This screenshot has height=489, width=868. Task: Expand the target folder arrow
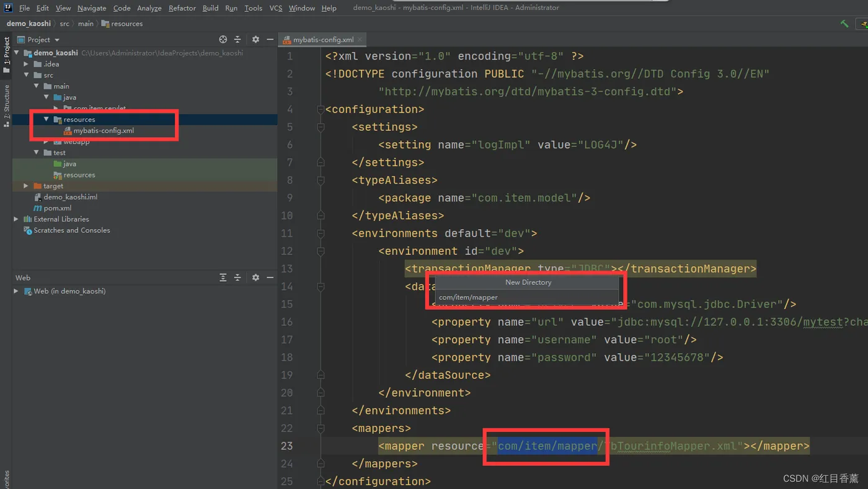26,186
